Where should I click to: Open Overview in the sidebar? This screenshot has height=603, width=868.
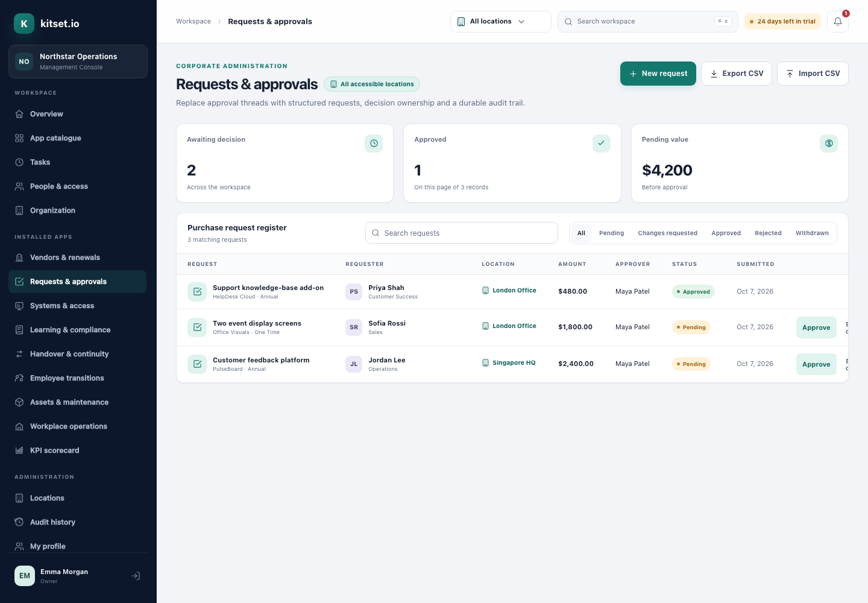point(77,114)
